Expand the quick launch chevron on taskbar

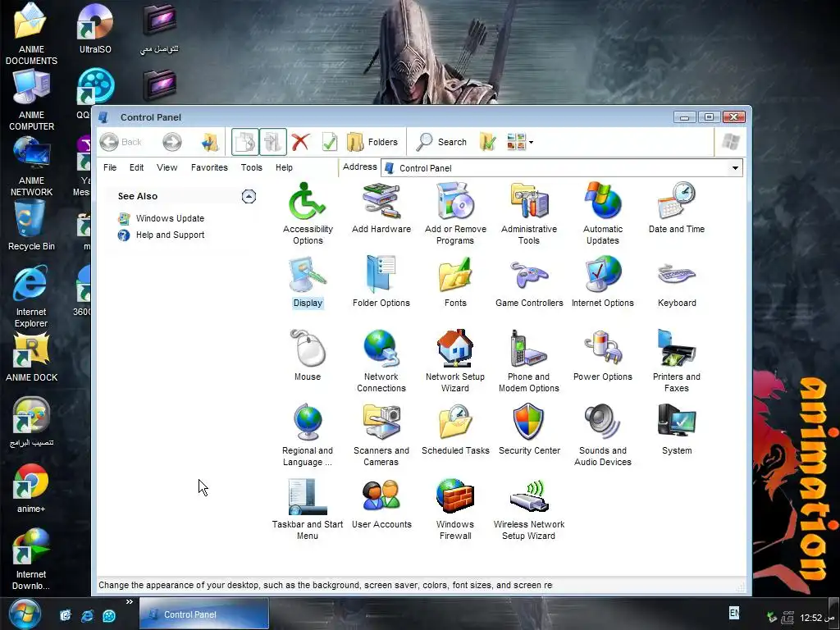pyautogui.click(x=129, y=602)
